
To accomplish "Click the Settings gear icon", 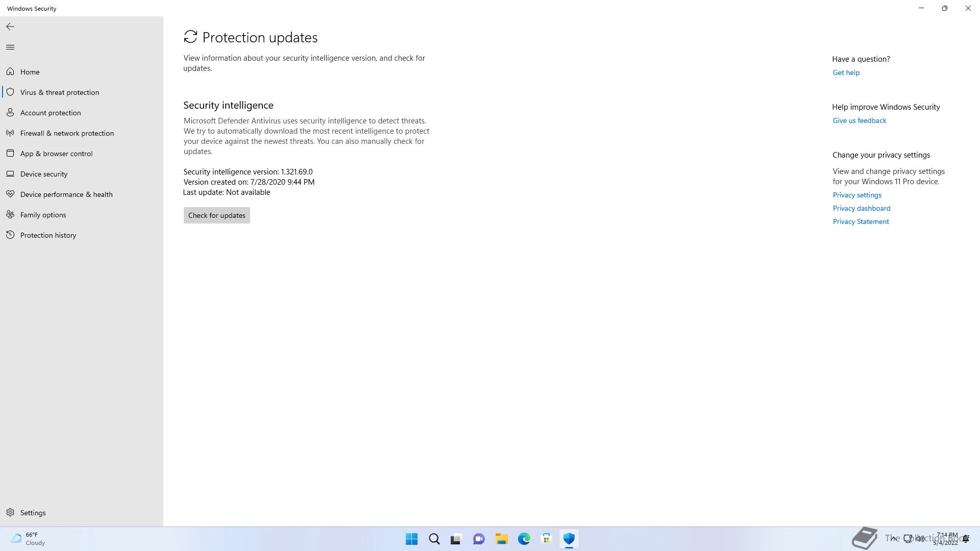I will pos(10,512).
